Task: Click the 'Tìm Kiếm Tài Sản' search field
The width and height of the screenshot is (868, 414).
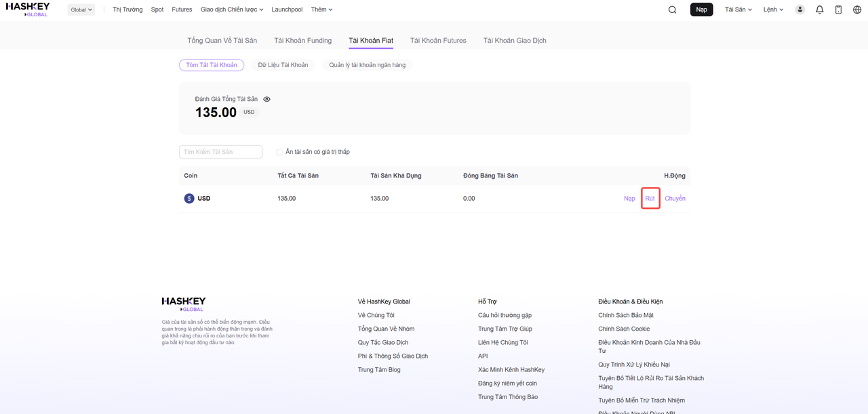Action: pyautogui.click(x=220, y=152)
